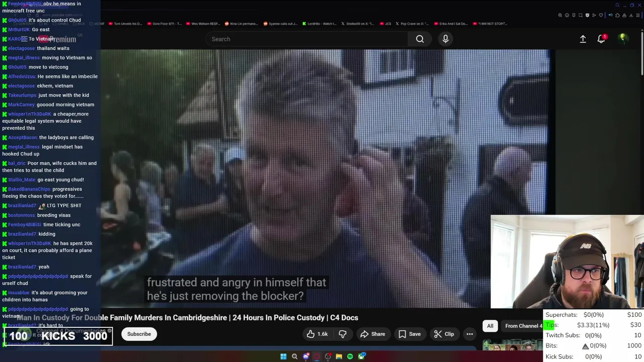Take a snapshot with the dashed-square icon
Viewport: 644px width, 362px height.
point(580,15)
